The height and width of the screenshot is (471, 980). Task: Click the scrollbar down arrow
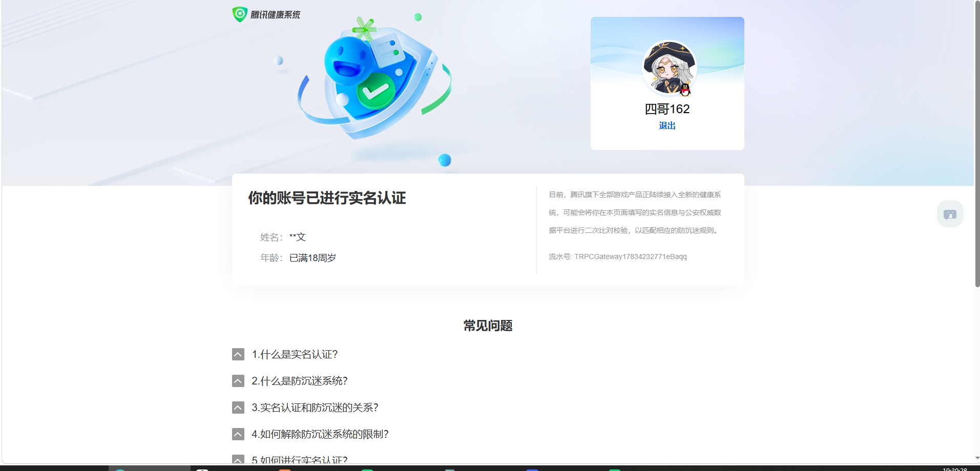(977, 459)
